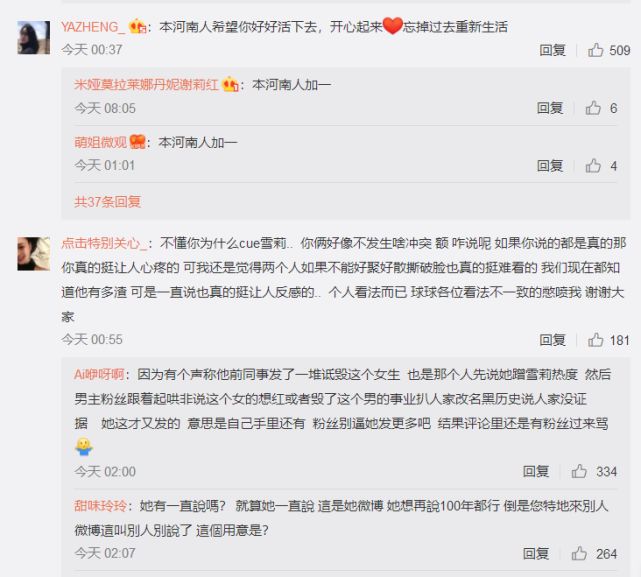Visit 甜味玲玲's profile via username

(x=100, y=506)
